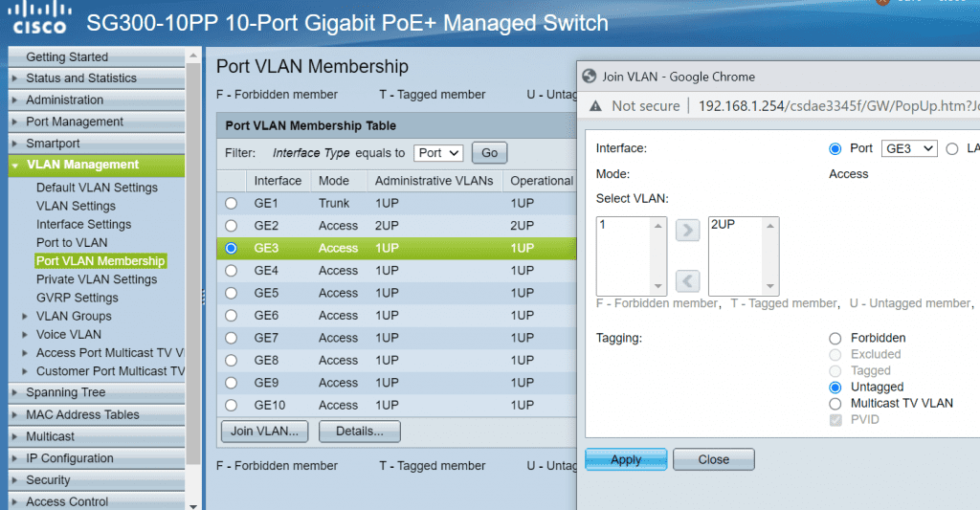The height and width of the screenshot is (510, 980).
Task: Open Interface Settings page
Action: [x=84, y=224]
